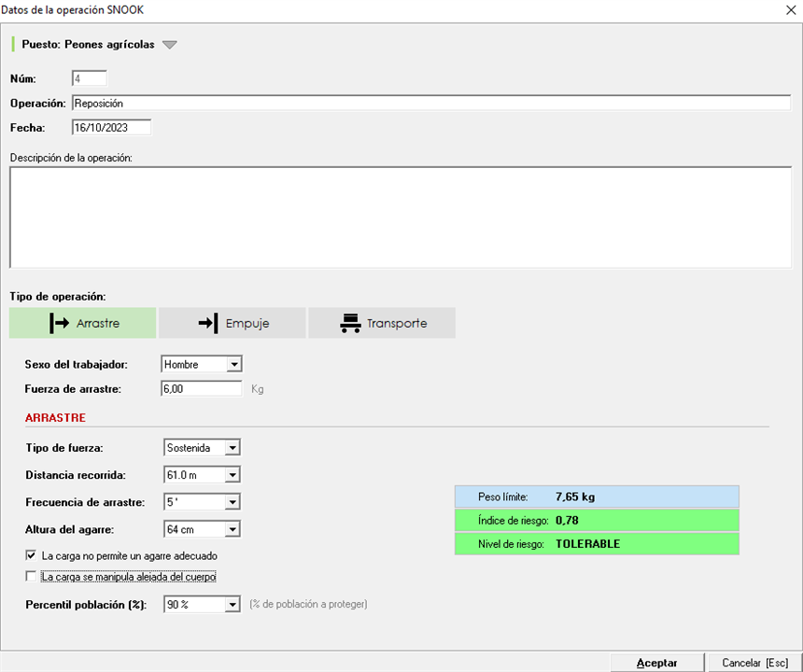Click the green Nivel de riesgo result bar
803x672 pixels.
[596, 543]
